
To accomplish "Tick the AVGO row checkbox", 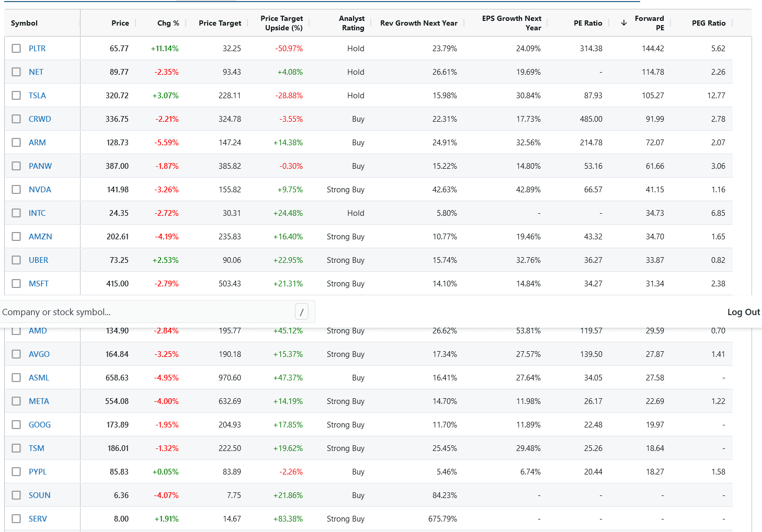I will (16, 354).
